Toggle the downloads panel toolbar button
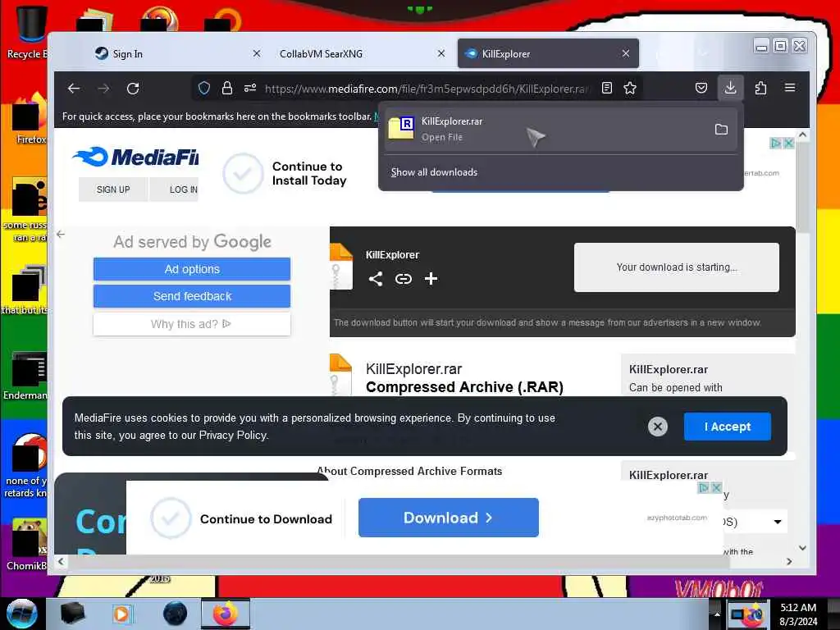Screen dimensions: 840x630 tap(730, 88)
